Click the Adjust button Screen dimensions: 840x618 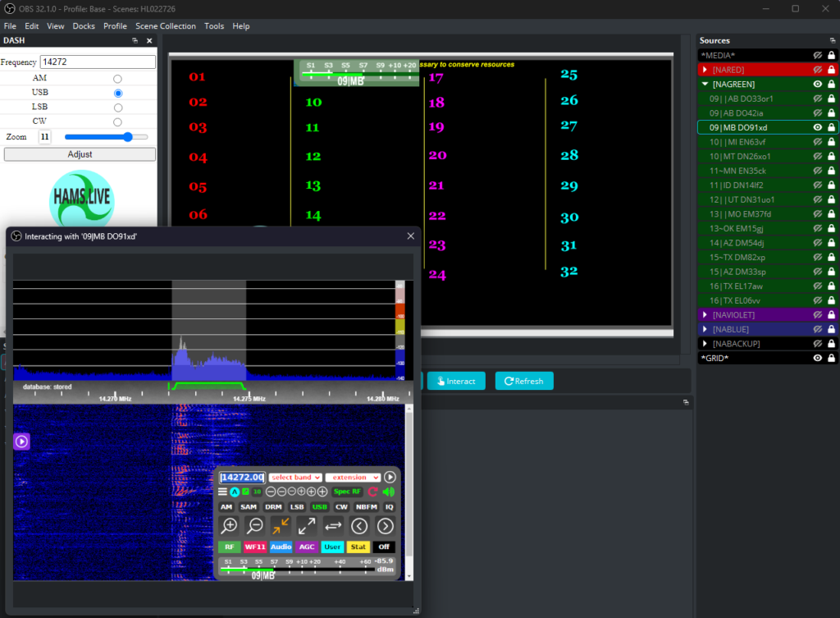point(80,154)
